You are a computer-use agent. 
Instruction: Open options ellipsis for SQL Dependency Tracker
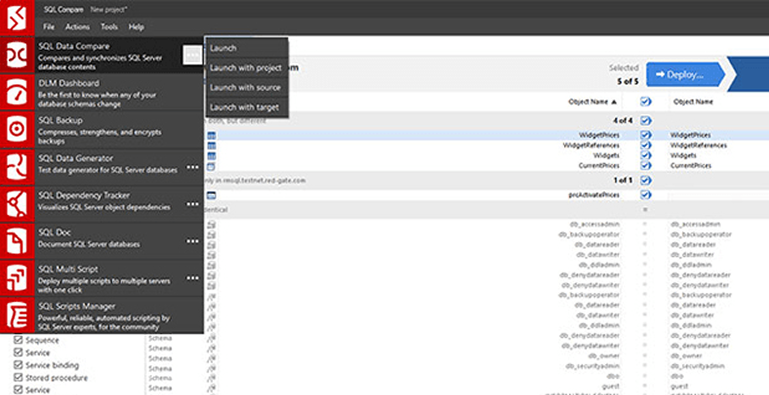tap(193, 204)
